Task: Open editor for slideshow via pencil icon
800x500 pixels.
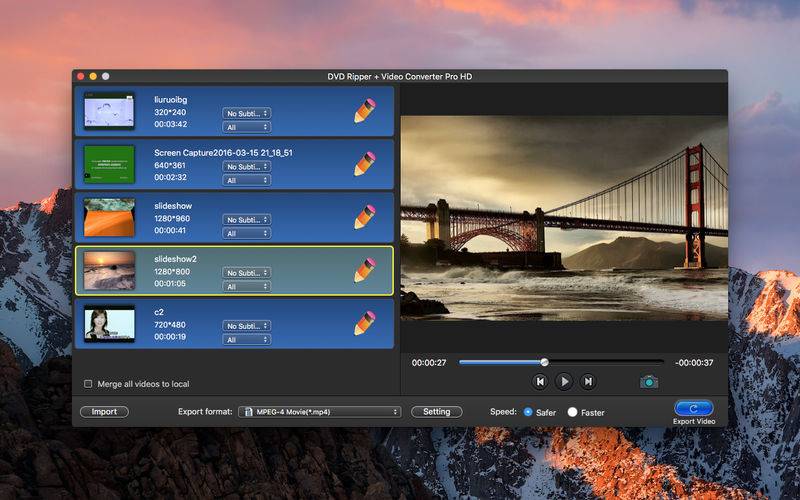Action: pos(365,217)
